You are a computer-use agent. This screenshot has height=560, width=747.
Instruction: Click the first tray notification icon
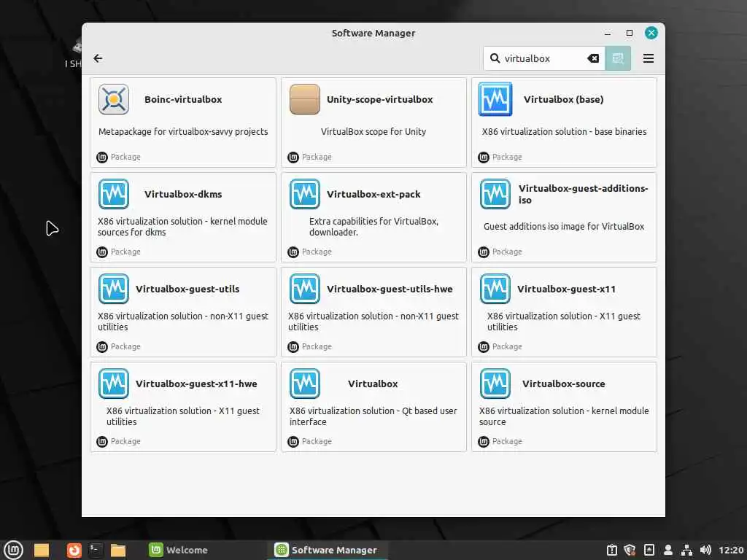point(612,550)
